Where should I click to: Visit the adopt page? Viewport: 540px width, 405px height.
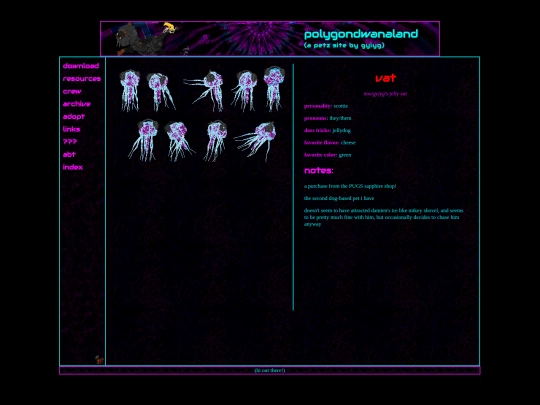point(74,116)
